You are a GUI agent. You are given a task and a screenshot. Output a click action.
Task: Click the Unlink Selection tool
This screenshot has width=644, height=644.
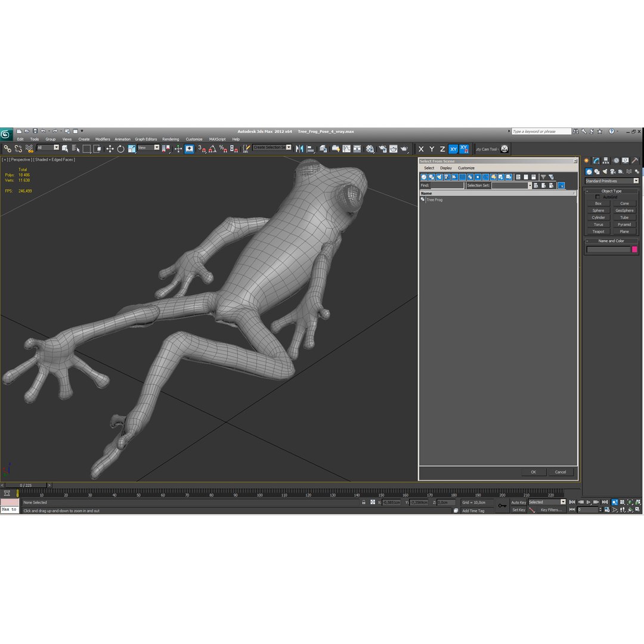18,148
